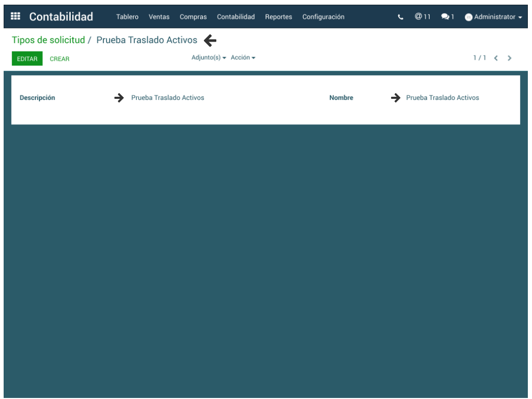Screen dimensions: 532x399
Task: Expand the Administrator user dropdown
Action: 494,17
